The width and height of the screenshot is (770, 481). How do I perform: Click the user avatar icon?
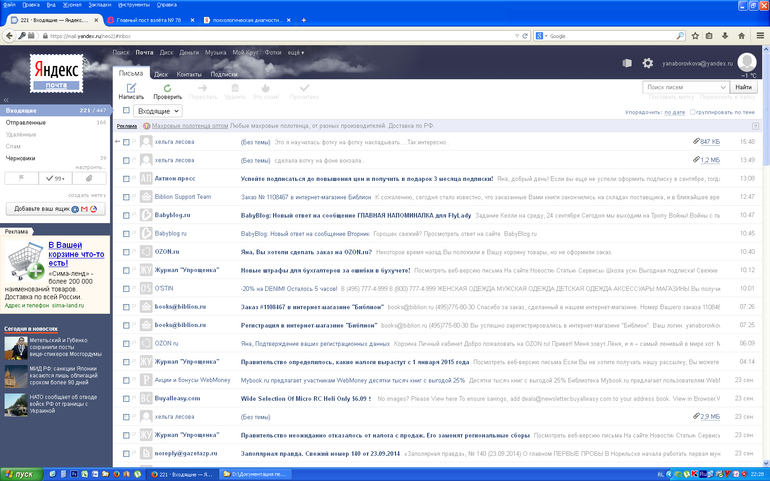(747, 62)
